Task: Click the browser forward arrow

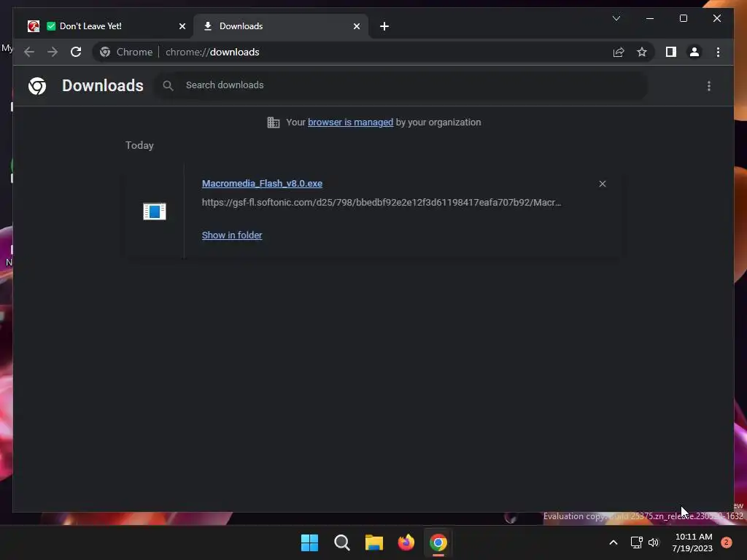Action: coord(53,52)
